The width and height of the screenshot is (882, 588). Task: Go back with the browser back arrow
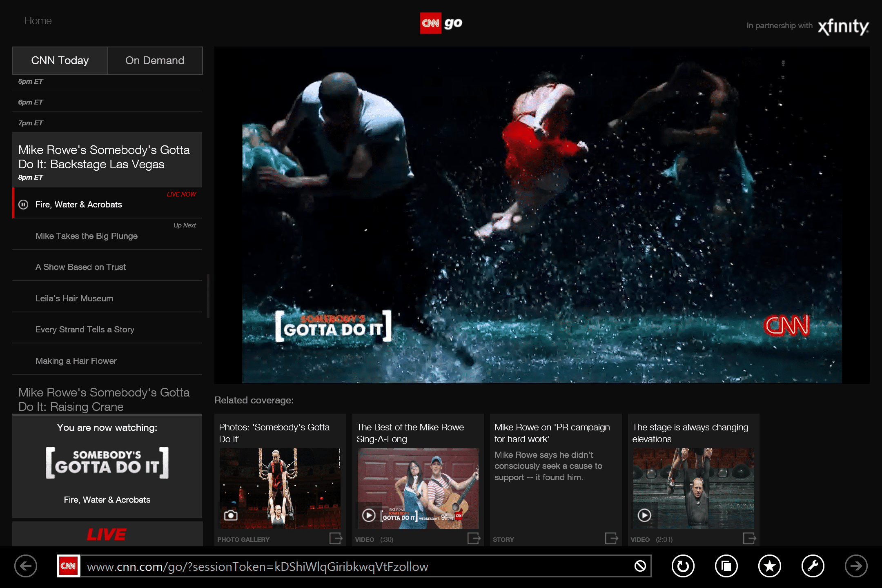[x=26, y=566]
